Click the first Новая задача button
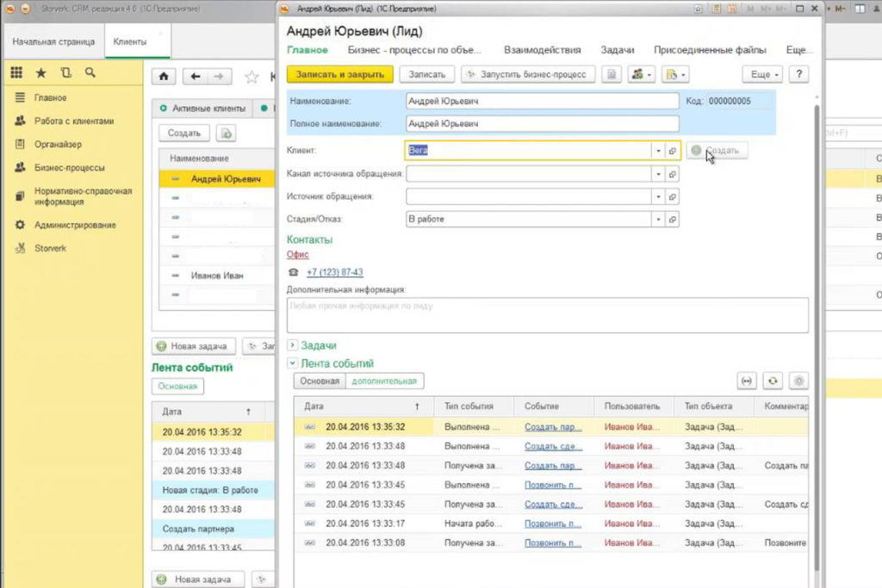882x588 pixels. [194, 346]
